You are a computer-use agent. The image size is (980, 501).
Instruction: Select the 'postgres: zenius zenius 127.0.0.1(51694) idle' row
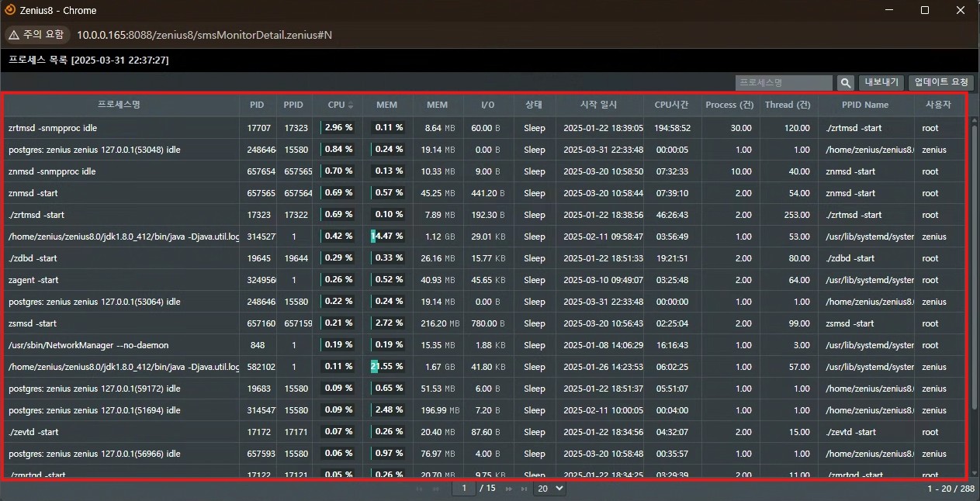(485, 410)
